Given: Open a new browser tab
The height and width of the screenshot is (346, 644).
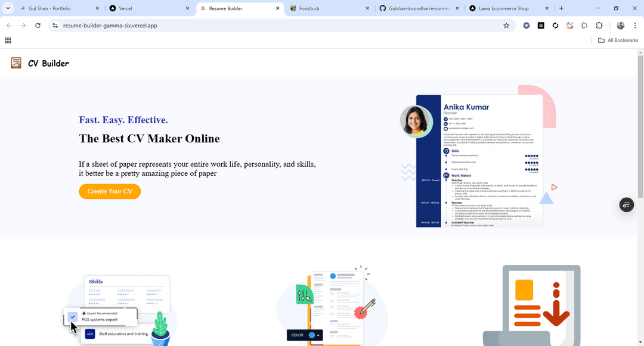Looking at the screenshot, I should click(x=561, y=8).
